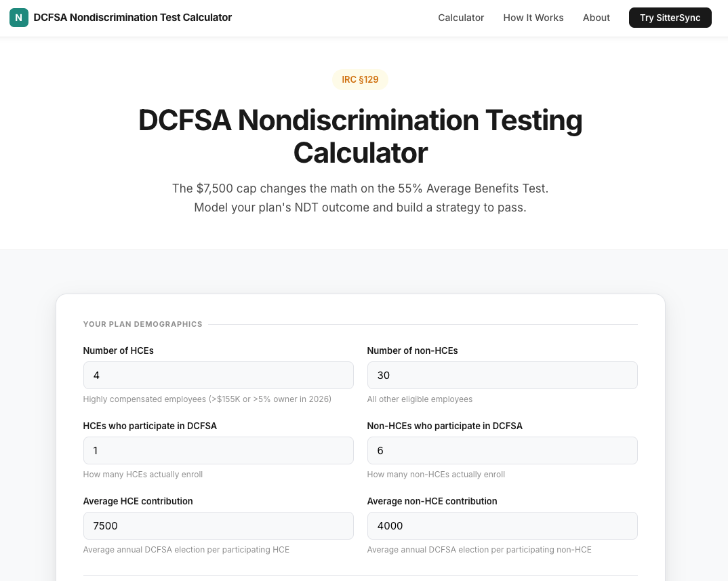Screen dimensions: 728x581
Task: Open the About page
Action: coord(596,18)
